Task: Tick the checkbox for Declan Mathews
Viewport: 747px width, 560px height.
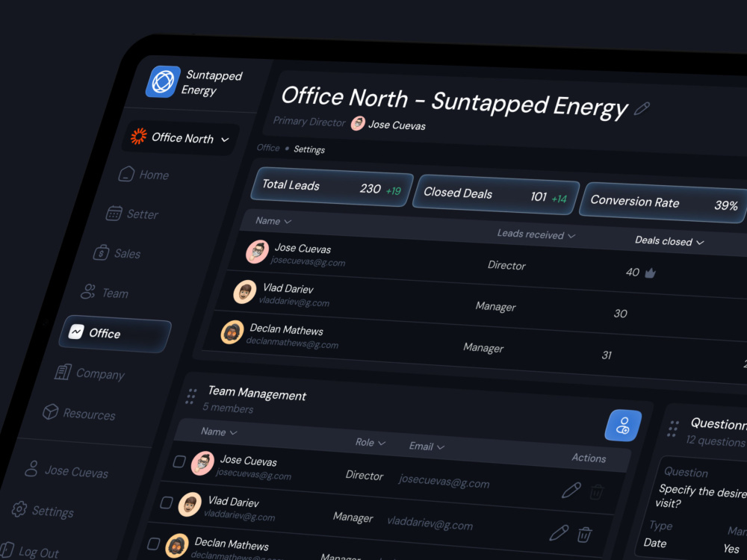Action: 153,544
